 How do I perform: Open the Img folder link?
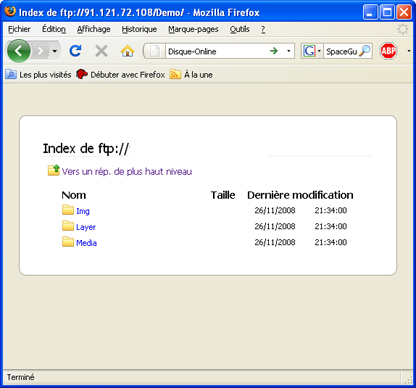click(83, 211)
